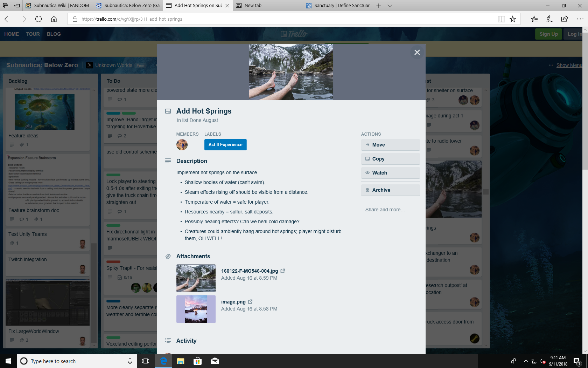Go to Trello HOME page
This screenshot has width=588, height=368.
[12, 34]
